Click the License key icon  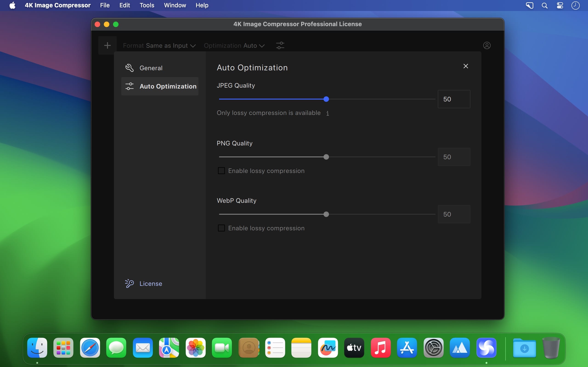tap(129, 283)
